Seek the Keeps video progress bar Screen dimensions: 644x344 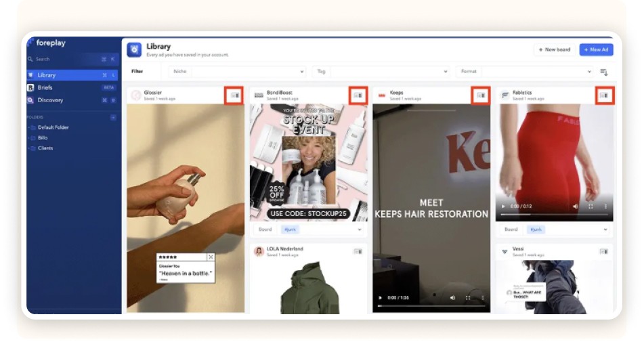tap(431, 306)
